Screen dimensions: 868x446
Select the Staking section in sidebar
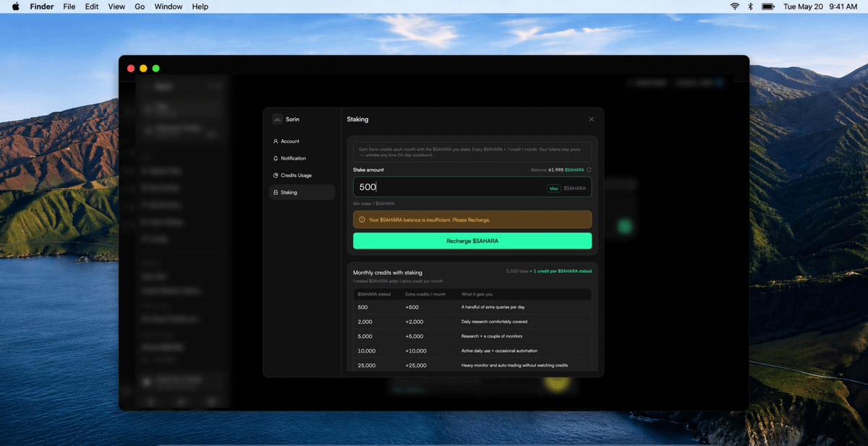(302, 192)
